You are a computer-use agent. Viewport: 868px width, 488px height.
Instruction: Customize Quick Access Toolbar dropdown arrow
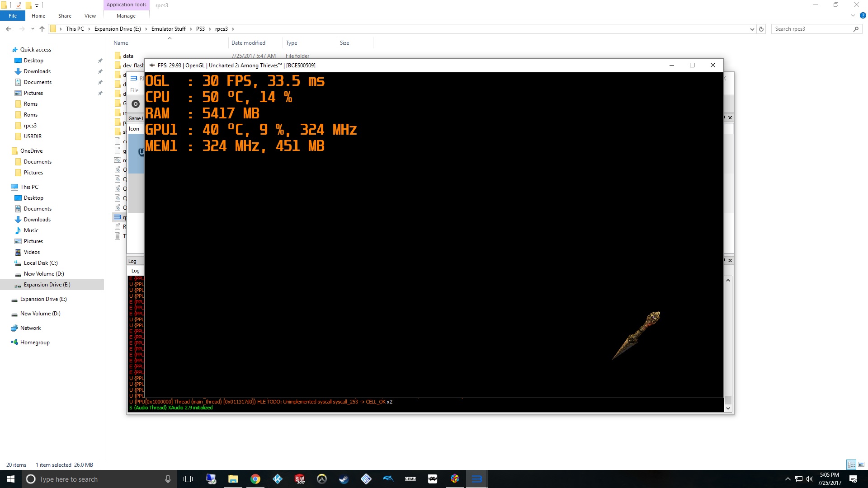(x=37, y=5)
